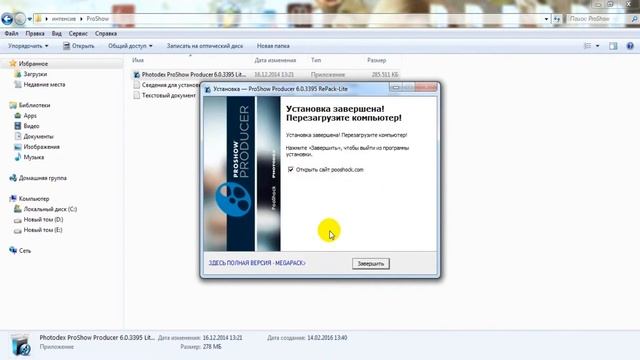Open the recent locations arrow beside Forward
The image size is (640, 360).
pyautogui.click(x=29, y=19)
